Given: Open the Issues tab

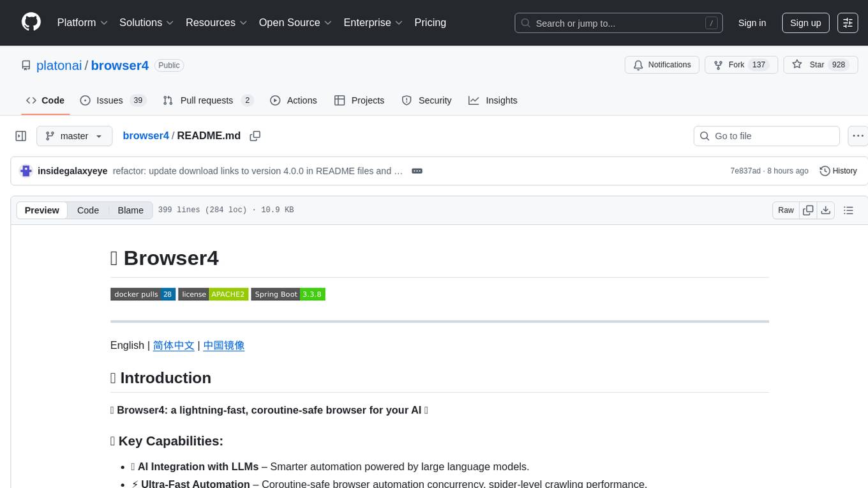Looking at the screenshot, I should pos(113,100).
